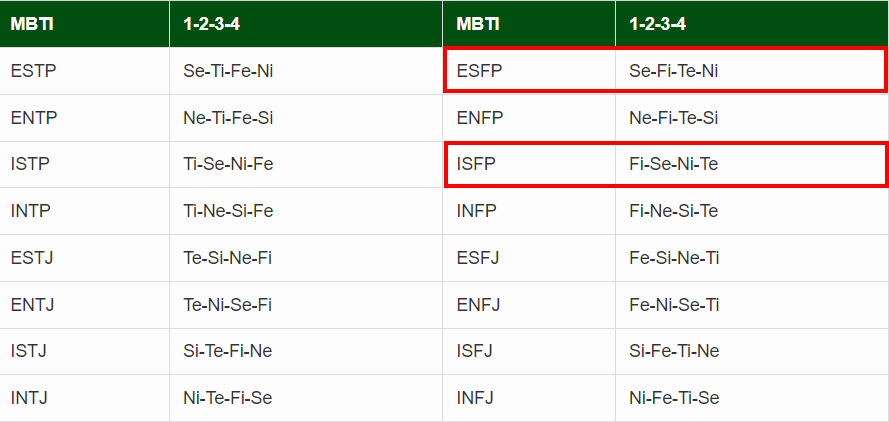Viewport: 889px width, 422px height.
Task: Select the Si-Fe-Ti-Ne cell
Action: pos(752,351)
